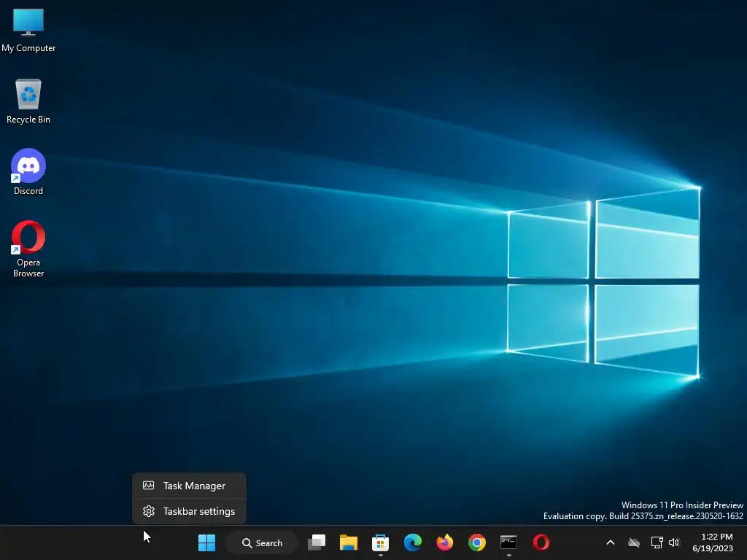Open the Windows Start button
This screenshot has height=560, width=747.
(206, 542)
